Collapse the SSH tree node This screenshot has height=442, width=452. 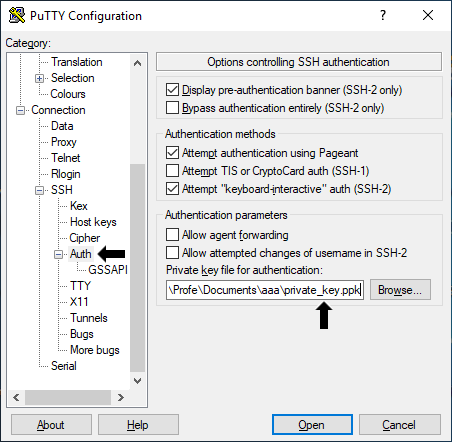click(39, 190)
